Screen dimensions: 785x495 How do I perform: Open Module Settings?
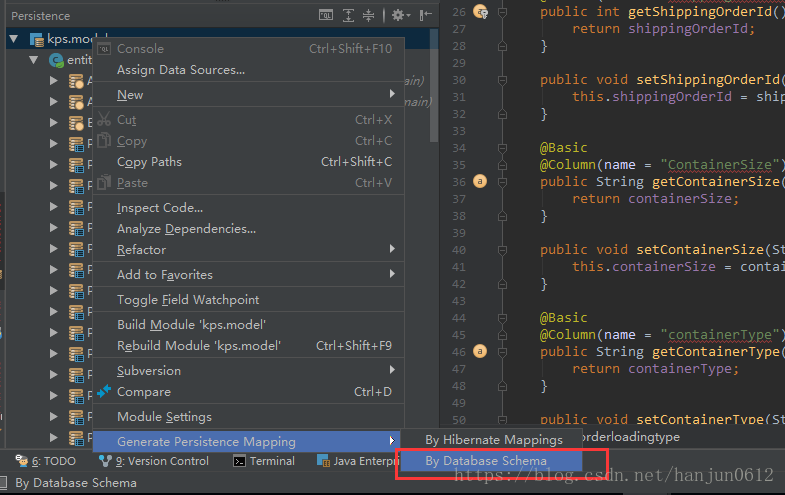pos(248,417)
